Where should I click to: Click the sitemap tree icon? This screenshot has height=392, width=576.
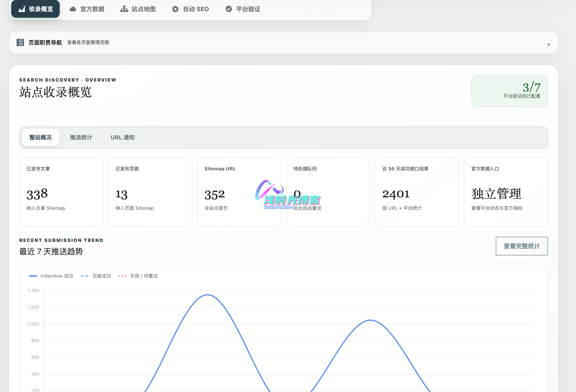tap(124, 9)
